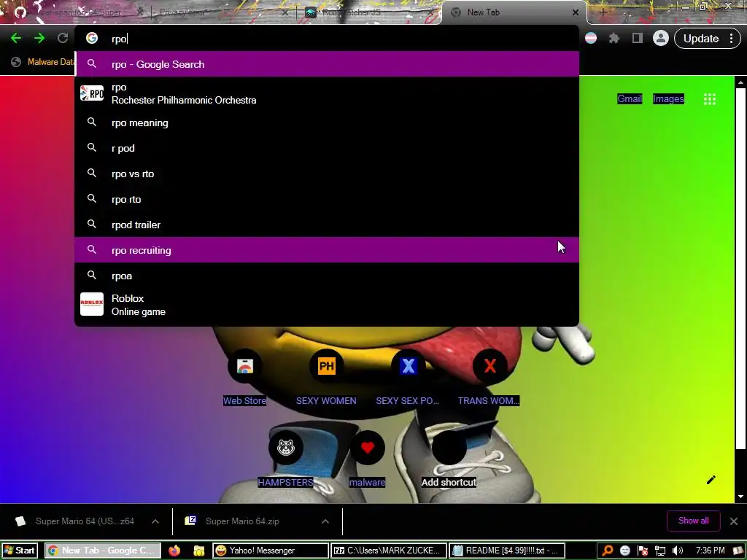Open the Windows Start button
Screen dimensions: 747x560
(20, 551)
